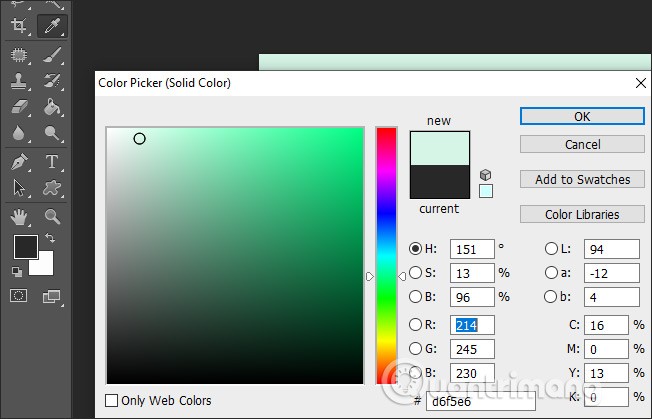Select the Eyedropper tool
The height and width of the screenshot is (419, 652).
[52, 24]
